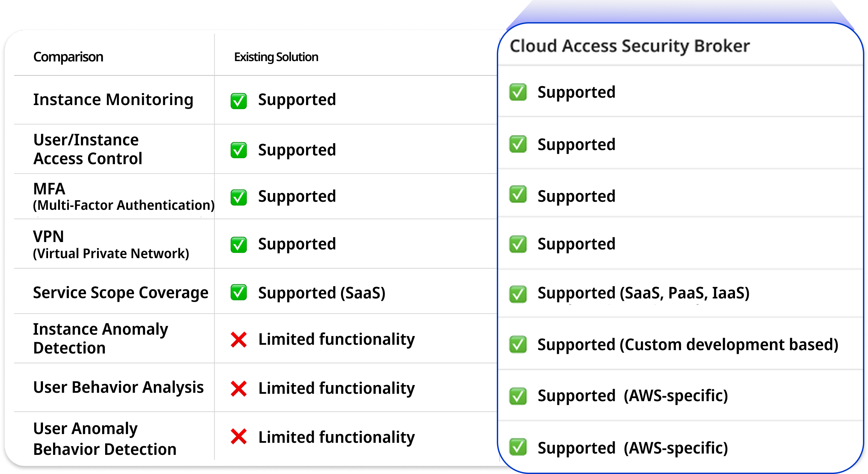Click existing solution check icon in MFA row
868x474 pixels.
(238, 197)
